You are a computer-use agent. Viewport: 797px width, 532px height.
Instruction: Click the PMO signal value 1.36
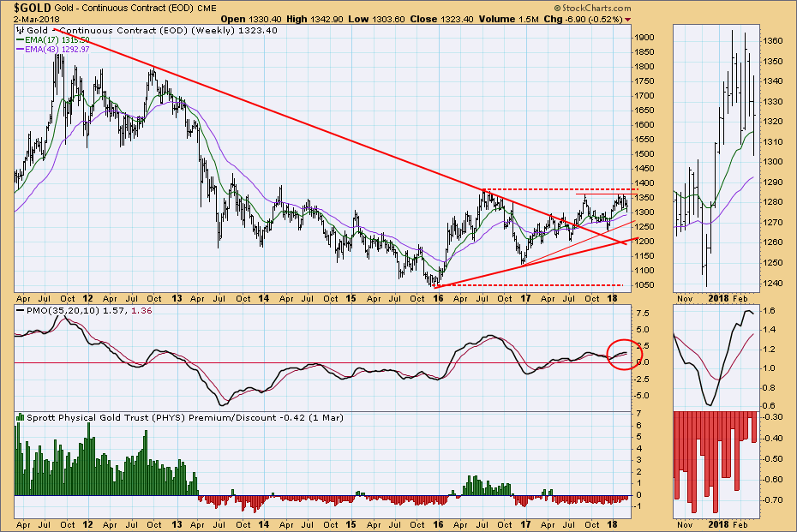click(x=141, y=310)
